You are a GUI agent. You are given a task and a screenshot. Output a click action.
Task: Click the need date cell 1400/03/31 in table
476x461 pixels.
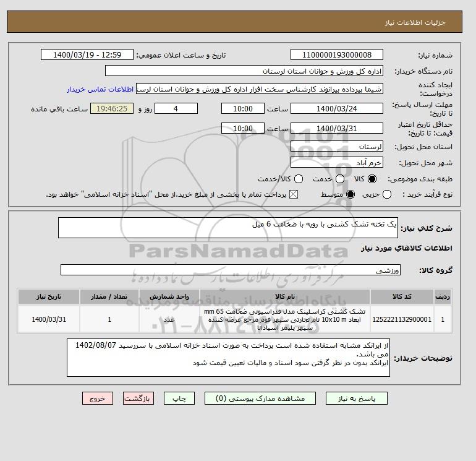click(49, 319)
